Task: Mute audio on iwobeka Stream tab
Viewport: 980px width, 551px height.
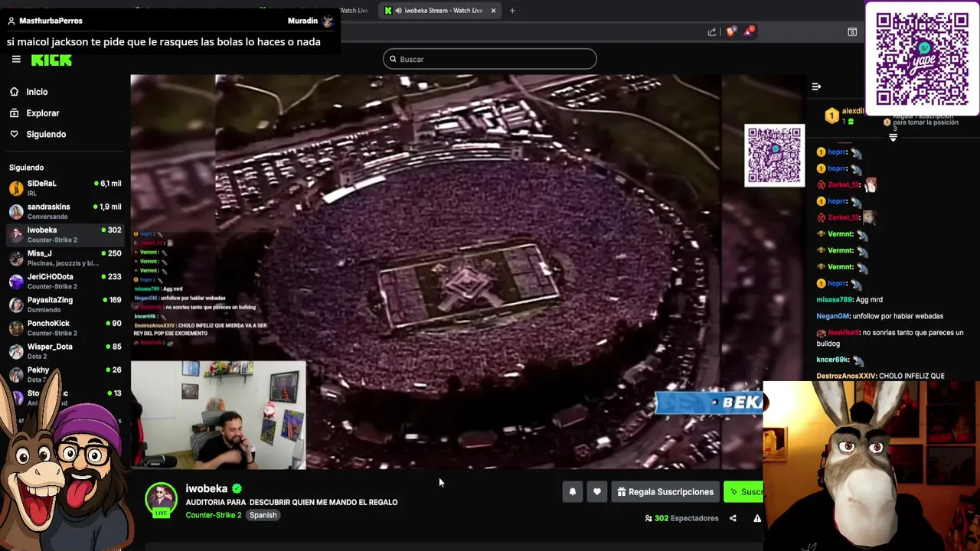Action: tap(399, 11)
